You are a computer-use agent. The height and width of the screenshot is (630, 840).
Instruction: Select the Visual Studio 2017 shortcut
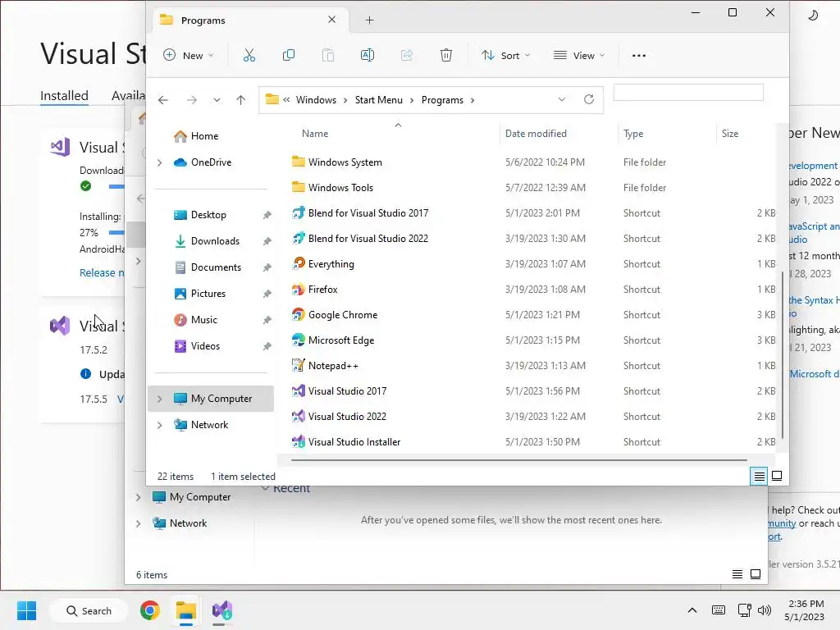[339, 391]
